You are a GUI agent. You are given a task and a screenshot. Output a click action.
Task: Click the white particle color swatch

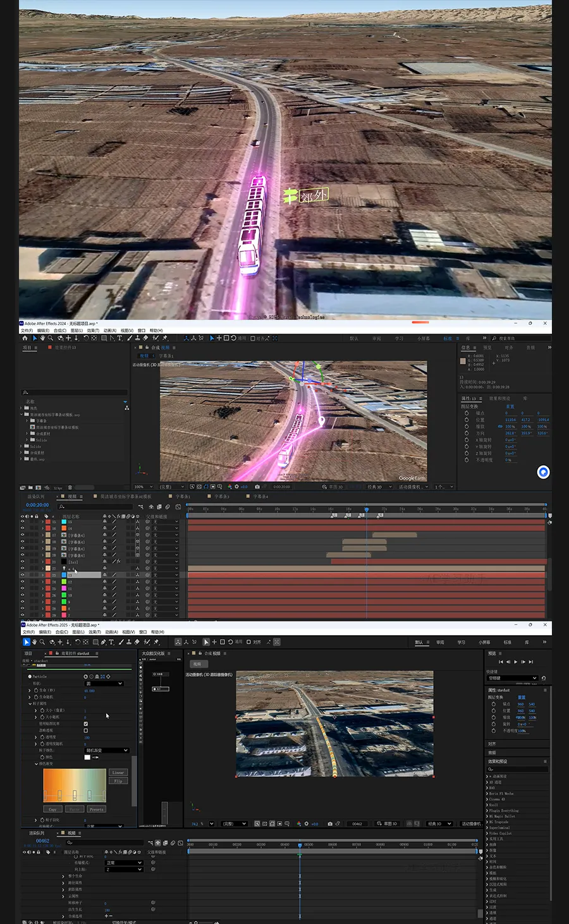pyautogui.click(x=87, y=757)
